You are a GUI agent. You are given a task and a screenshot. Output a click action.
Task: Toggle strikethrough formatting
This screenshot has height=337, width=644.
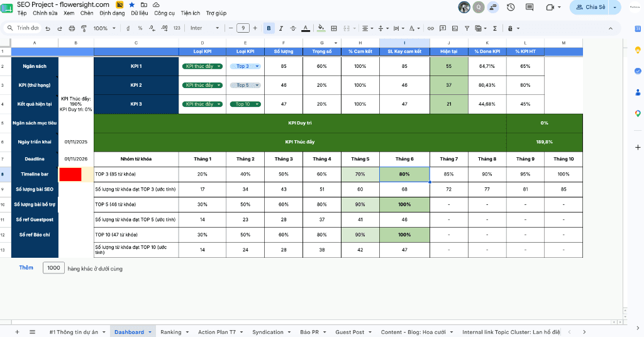click(x=293, y=28)
